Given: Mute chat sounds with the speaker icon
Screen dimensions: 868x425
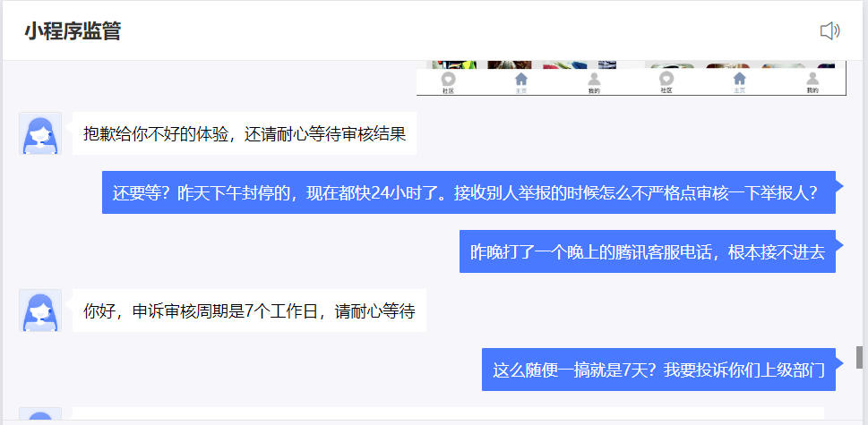Looking at the screenshot, I should [829, 31].
